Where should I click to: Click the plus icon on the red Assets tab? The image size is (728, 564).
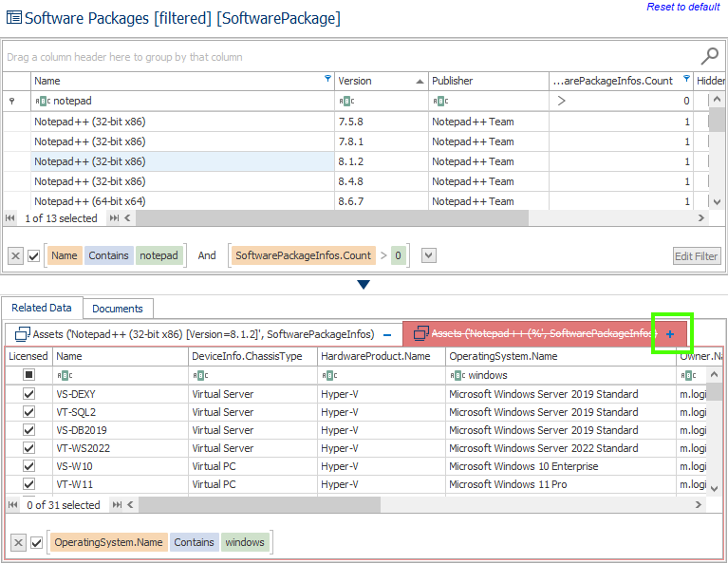click(x=670, y=334)
